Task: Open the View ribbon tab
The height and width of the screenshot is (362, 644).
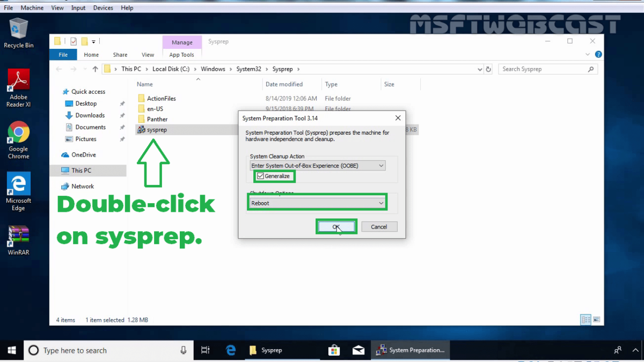Action: pos(148,55)
